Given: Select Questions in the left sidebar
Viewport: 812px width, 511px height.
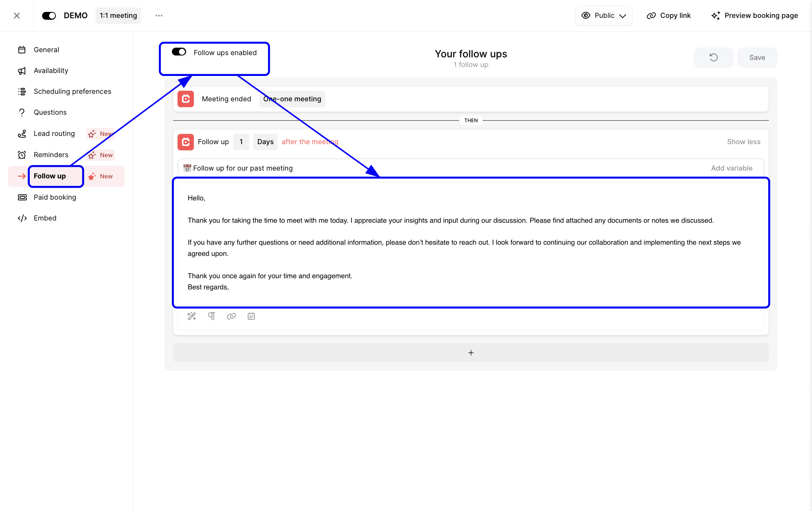Looking at the screenshot, I should pos(50,112).
